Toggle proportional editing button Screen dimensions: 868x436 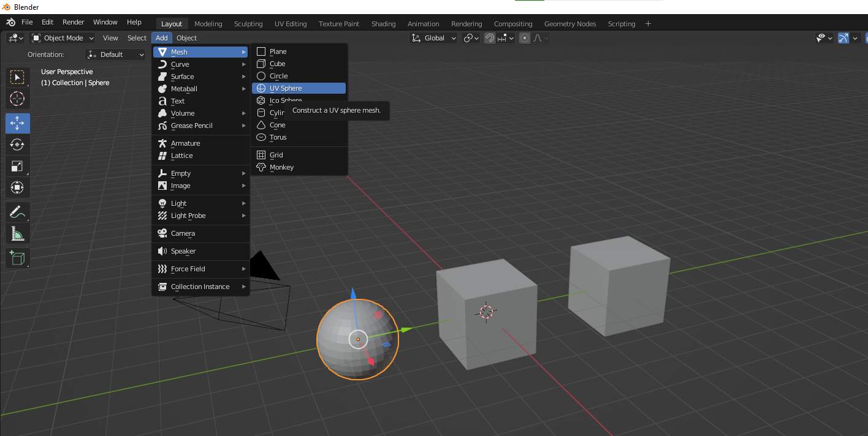tap(525, 38)
